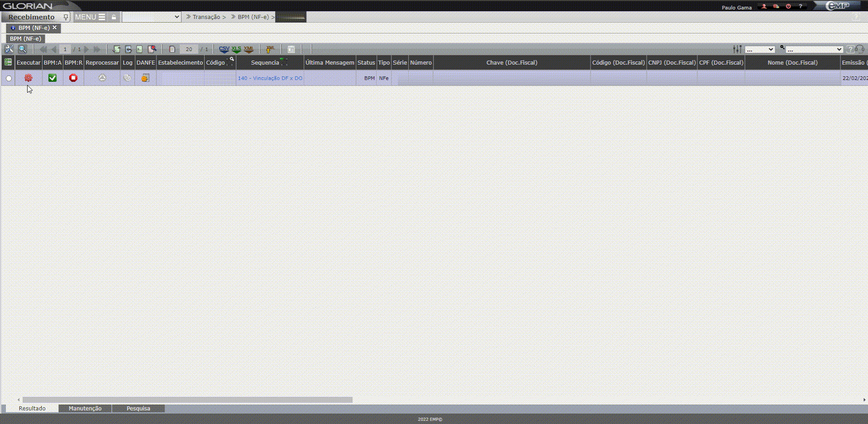Click the Executar gear icon in row
Viewport: 868px width, 424px height.
point(28,78)
